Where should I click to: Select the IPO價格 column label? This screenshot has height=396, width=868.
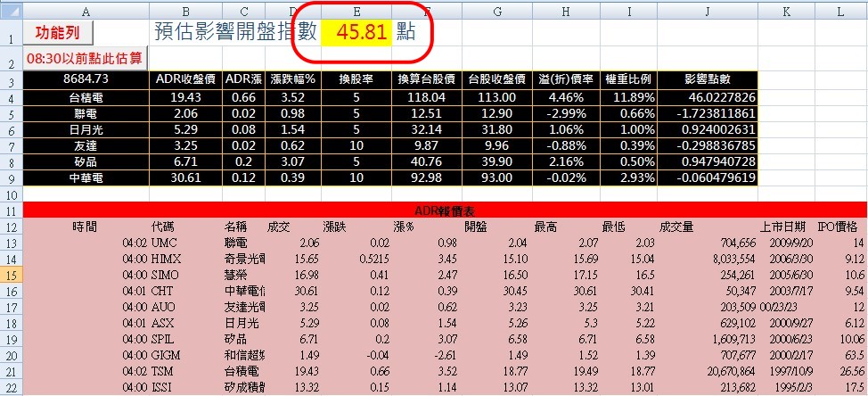[837, 227]
